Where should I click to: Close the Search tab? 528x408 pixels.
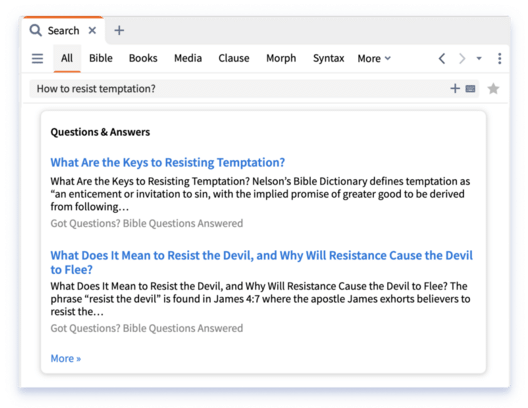coord(92,31)
